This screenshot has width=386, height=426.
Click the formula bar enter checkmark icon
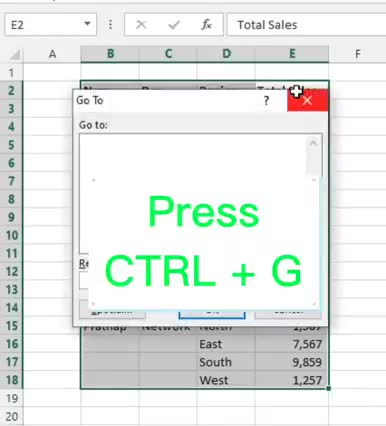pyautogui.click(x=174, y=25)
